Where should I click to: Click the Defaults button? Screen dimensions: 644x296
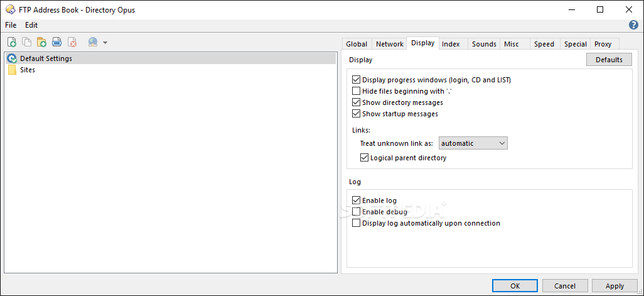click(609, 60)
